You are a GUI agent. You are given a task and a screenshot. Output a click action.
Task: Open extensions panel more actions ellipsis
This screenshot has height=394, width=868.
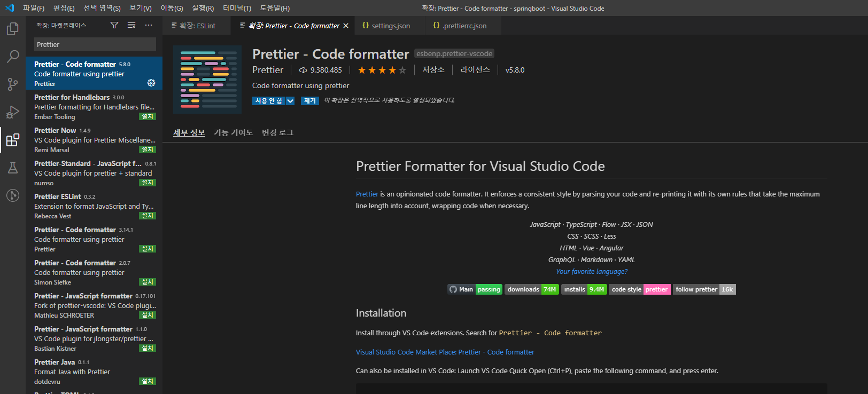(149, 25)
